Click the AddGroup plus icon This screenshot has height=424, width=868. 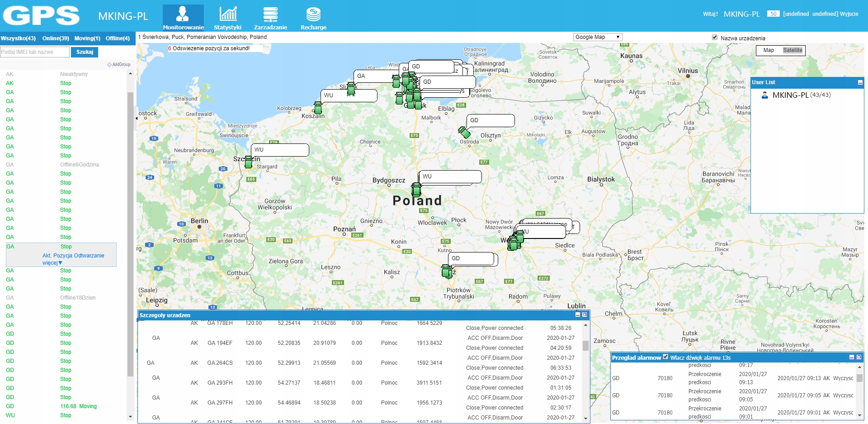point(109,65)
